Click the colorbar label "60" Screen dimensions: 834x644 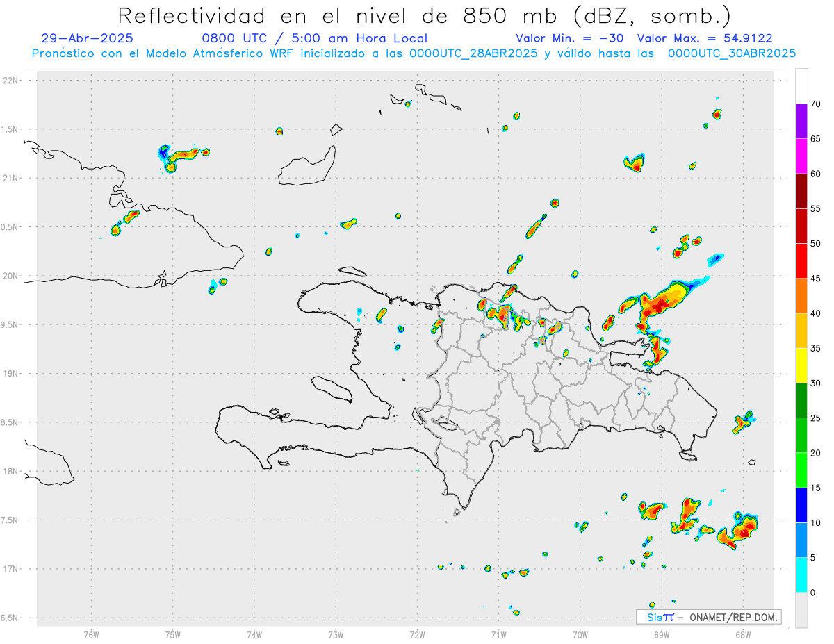816,174
